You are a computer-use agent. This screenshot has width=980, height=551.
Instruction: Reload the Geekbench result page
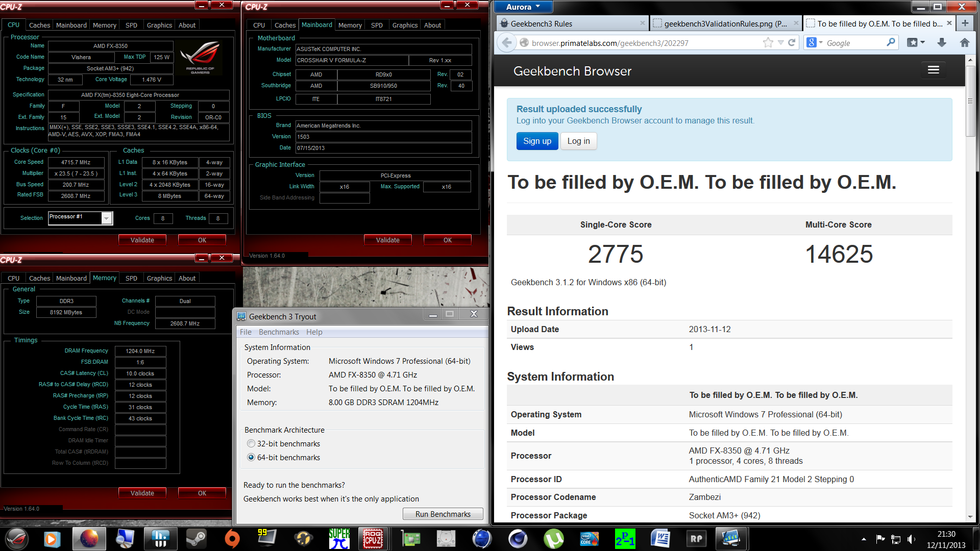tap(792, 43)
